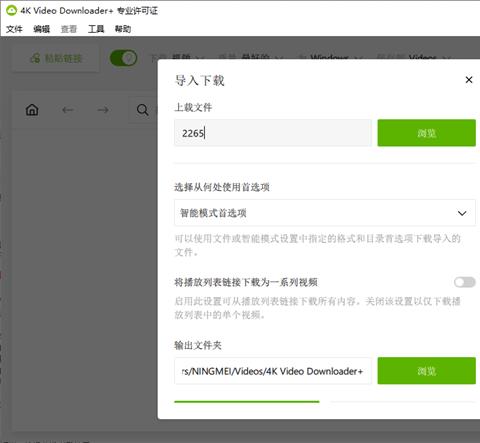
Task: Click the 输出文件夹 path field
Action: pos(273,371)
